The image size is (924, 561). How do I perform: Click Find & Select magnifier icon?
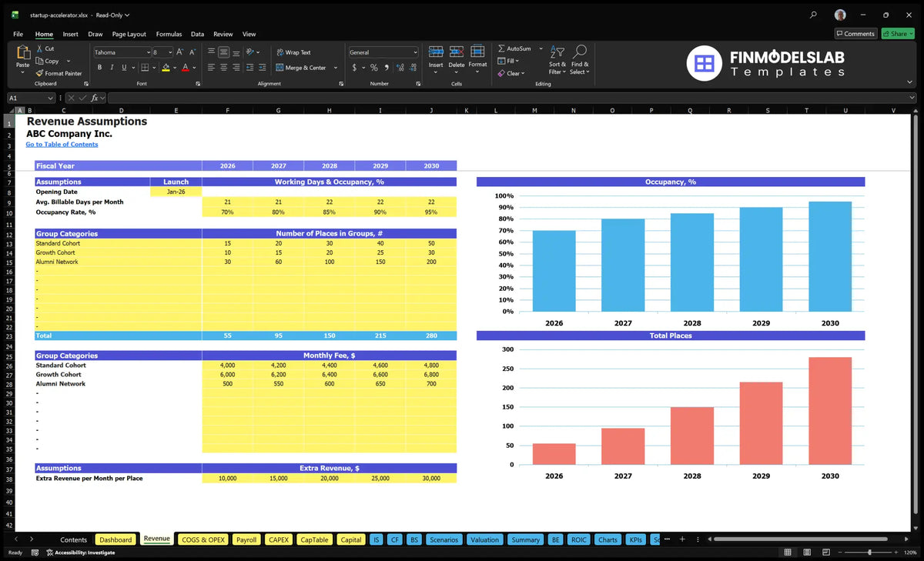click(x=580, y=51)
